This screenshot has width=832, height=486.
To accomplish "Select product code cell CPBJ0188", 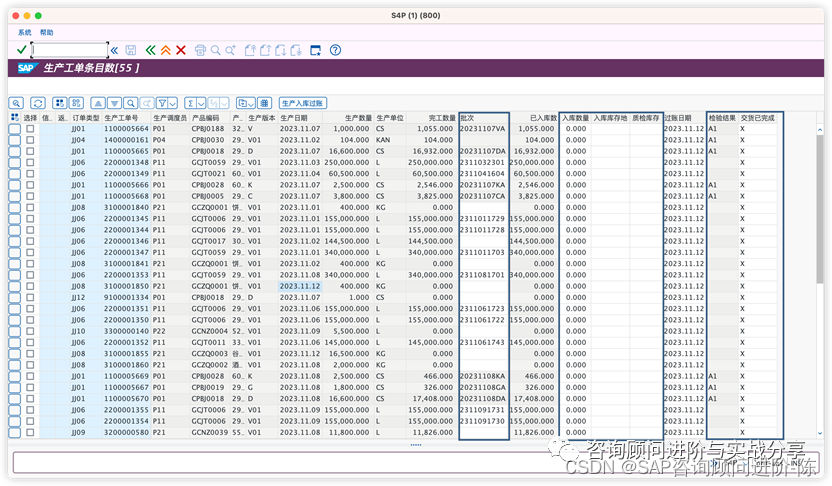I will click(208, 128).
